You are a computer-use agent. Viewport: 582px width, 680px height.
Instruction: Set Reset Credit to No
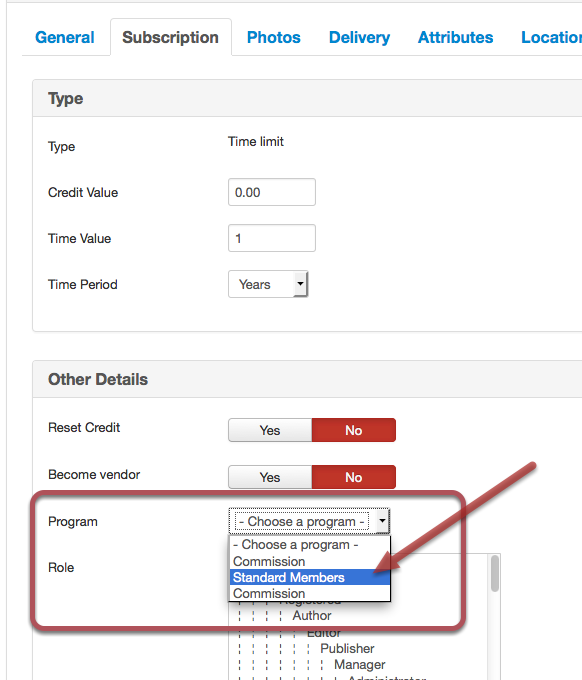[353, 430]
